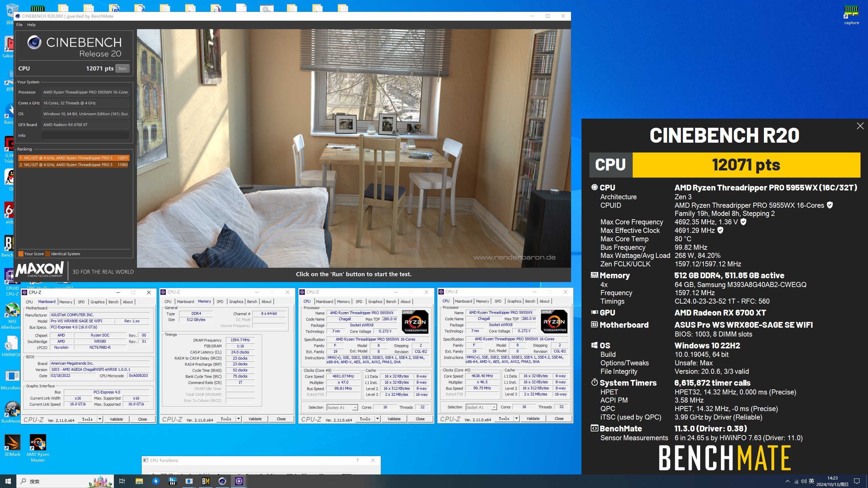Screen dimensions: 868x488
Task: Click the help question mark in CPU Functions
Action: tap(358, 460)
